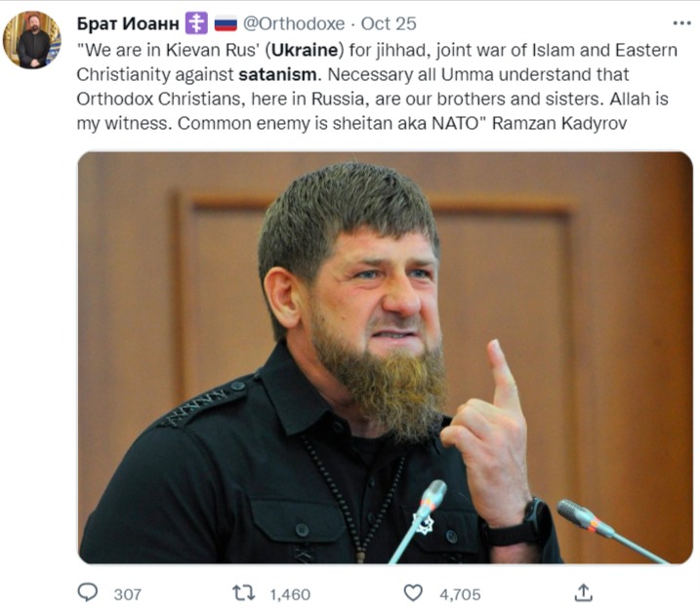
Task: Click the 4,705 likes count
Action: pyautogui.click(x=459, y=594)
